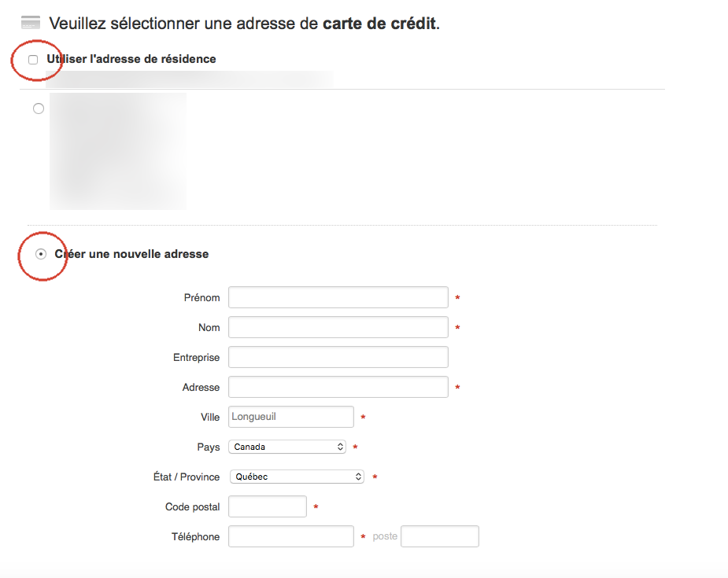
Task: Click the poste extension field
Action: [x=440, y=536]
